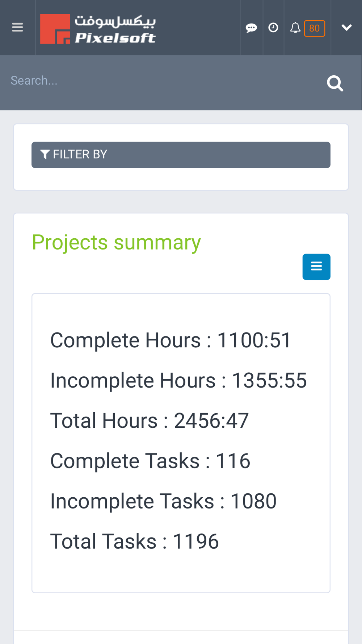Click the Incomplete Hours value line

(178, 380)
